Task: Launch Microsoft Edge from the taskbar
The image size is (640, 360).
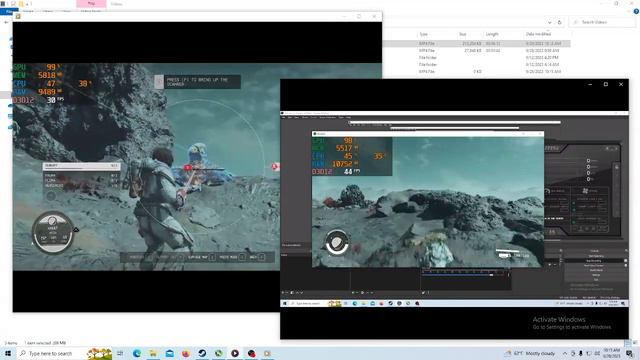Action: [137, 353]
